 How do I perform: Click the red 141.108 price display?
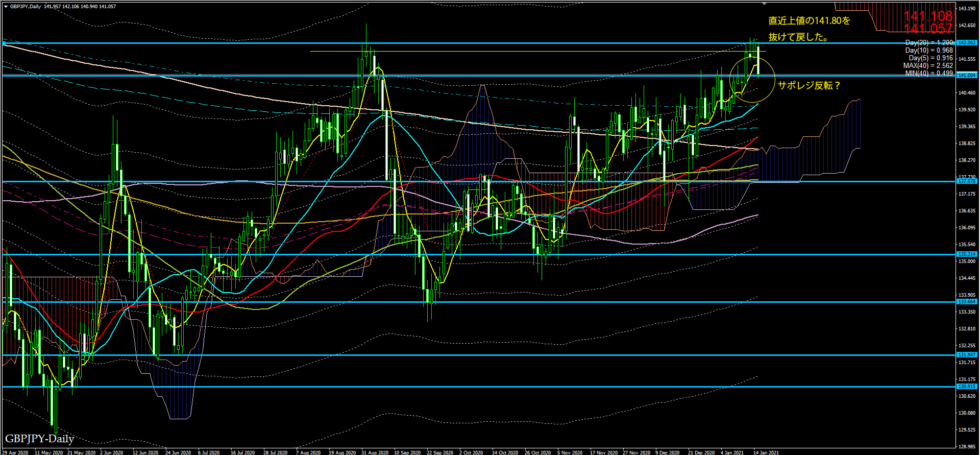928,17
